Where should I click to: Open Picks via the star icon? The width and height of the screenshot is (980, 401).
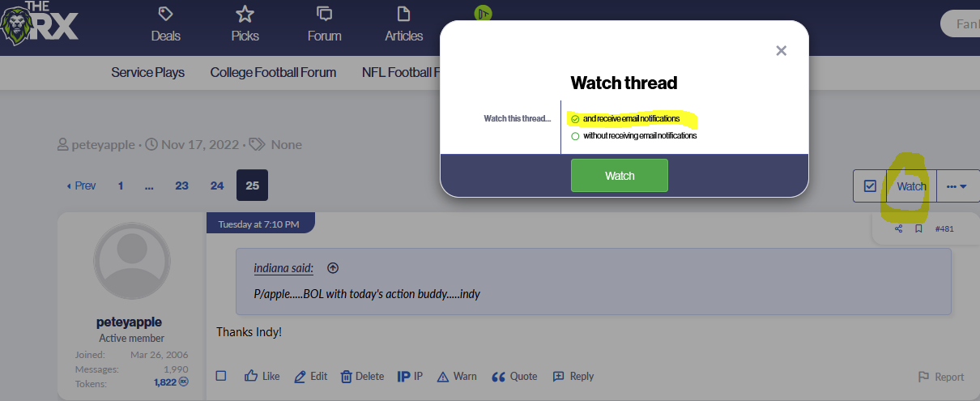point(245,14)
